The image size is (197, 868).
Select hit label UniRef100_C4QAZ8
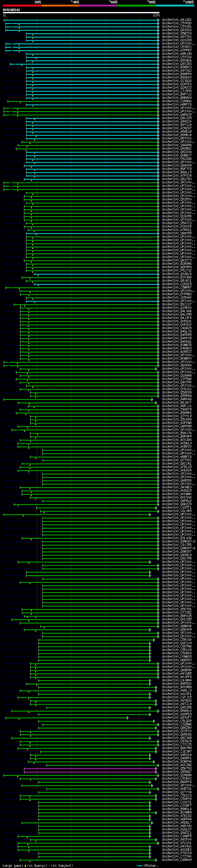point(177,328)
